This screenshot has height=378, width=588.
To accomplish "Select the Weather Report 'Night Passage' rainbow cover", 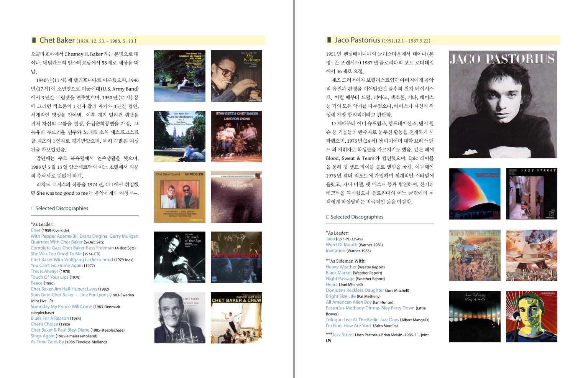I will (x=475, y=194).
